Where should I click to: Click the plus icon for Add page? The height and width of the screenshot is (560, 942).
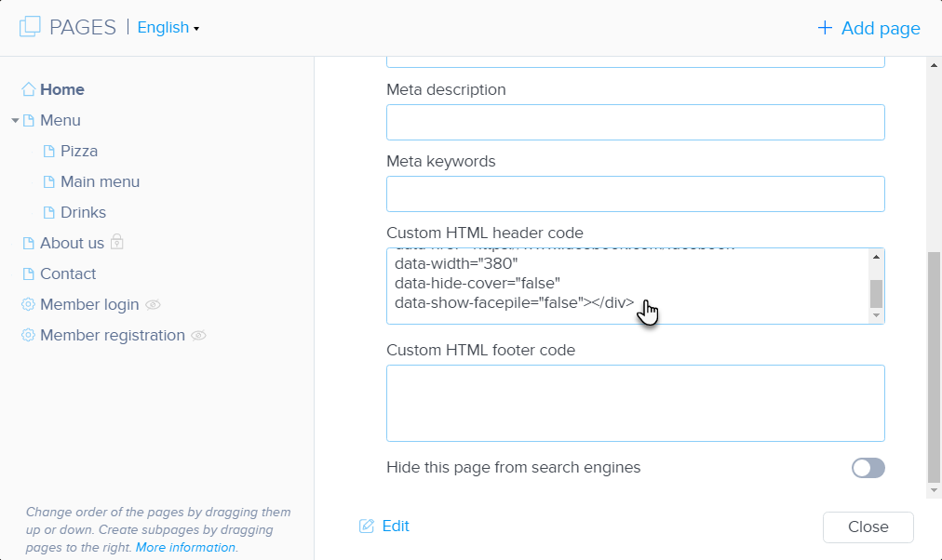824,28
